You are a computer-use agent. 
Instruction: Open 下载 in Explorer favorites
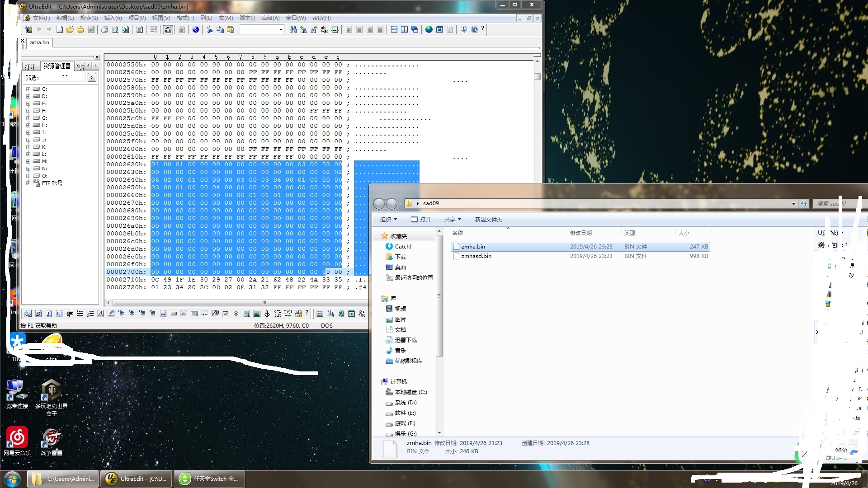[x=396, y=257]
